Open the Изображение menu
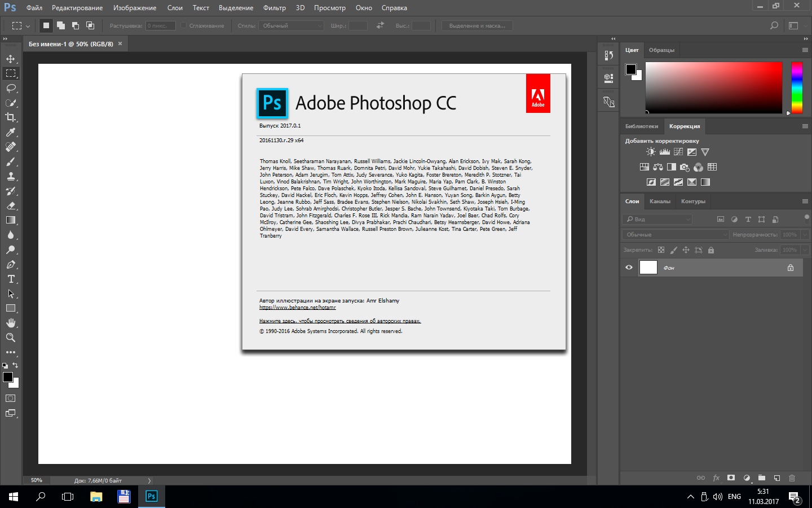This screenshot has height=508, width=812. click(135, 8)
